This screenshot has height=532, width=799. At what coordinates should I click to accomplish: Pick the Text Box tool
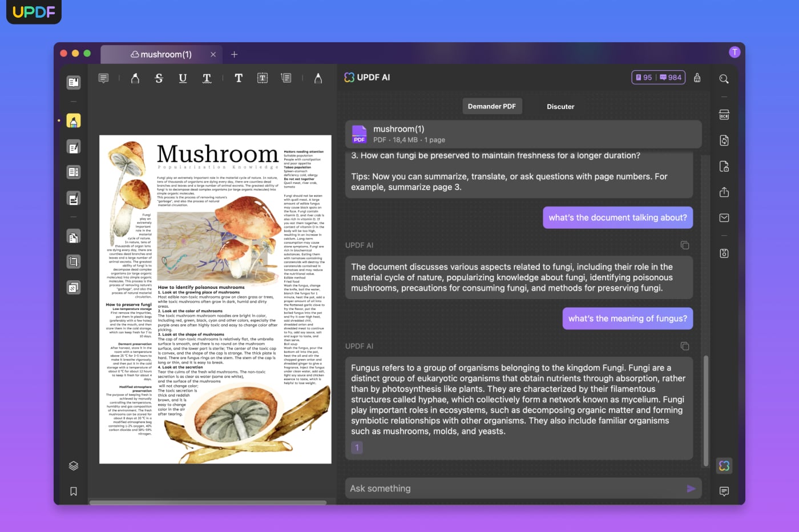click(x=263, y=78)
